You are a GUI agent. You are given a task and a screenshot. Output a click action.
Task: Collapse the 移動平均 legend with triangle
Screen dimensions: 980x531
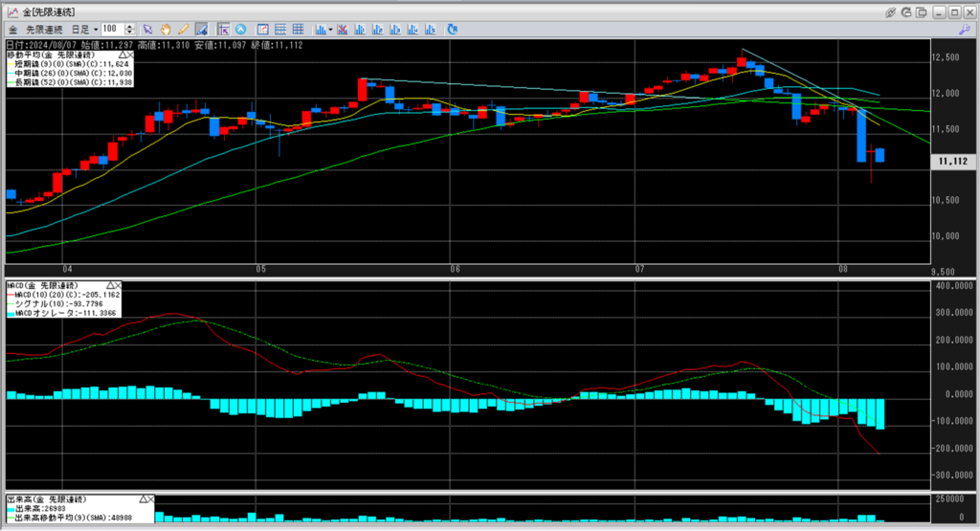(122, 55)
